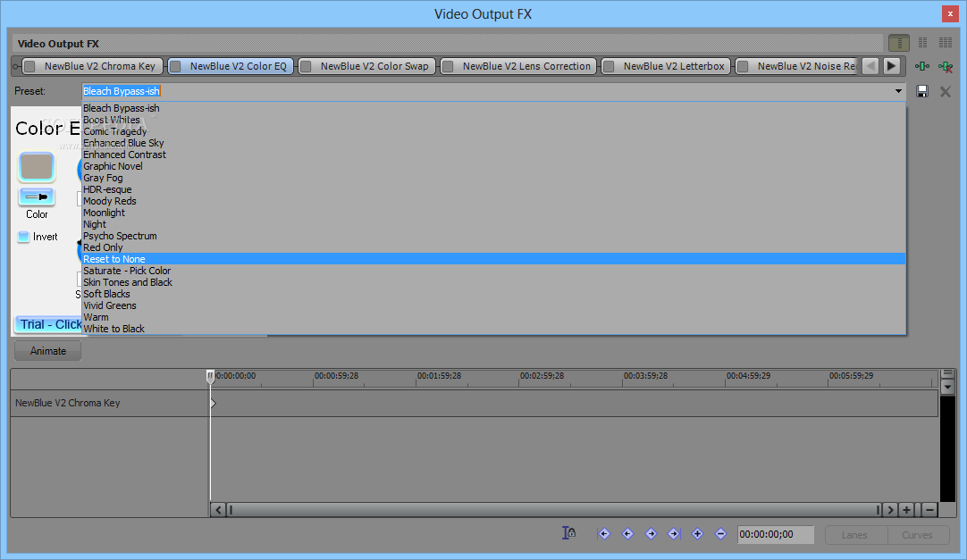Toggle the NewBlue V2 Color EQ checkbox
The width and height of the screenshot is (967, 560).
pos(175,66)
